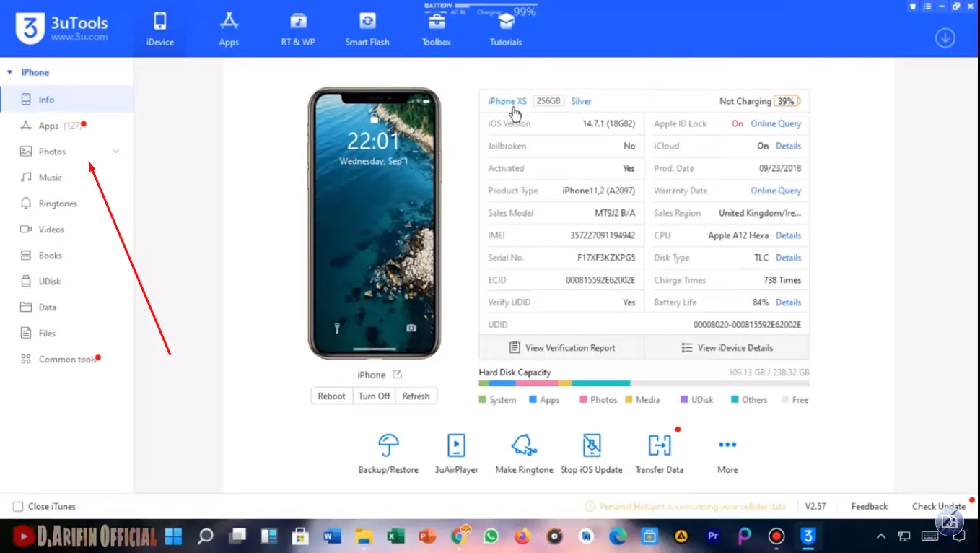This screenshot has height=553, width=980.
Task: Open Warranty Date Online Query
Action: tap(776, 191)
